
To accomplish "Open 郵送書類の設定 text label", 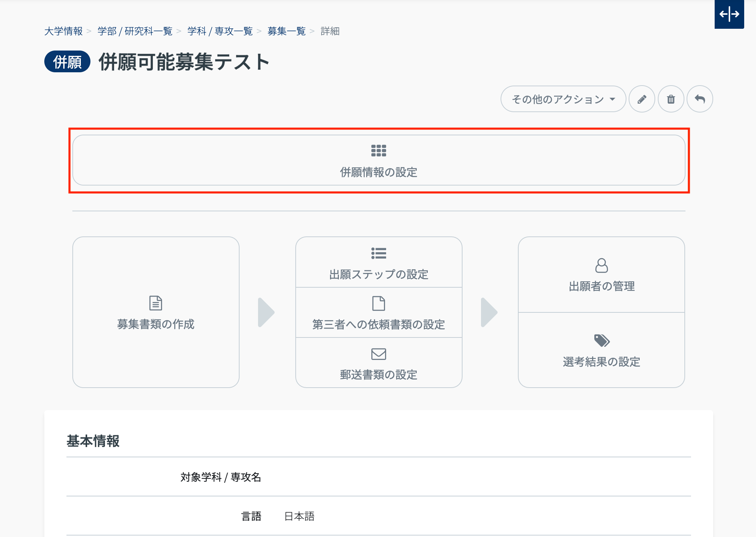I will click(x=378, y=375).
